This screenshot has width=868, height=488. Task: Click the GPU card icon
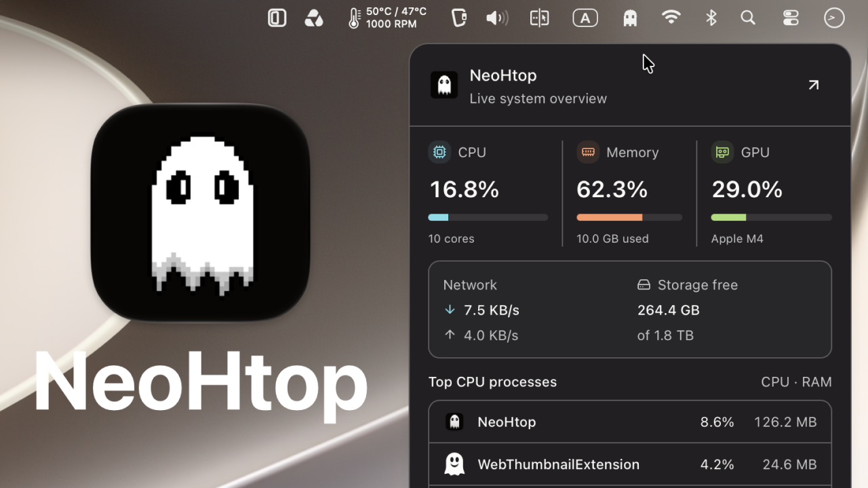tap(722, 152)
